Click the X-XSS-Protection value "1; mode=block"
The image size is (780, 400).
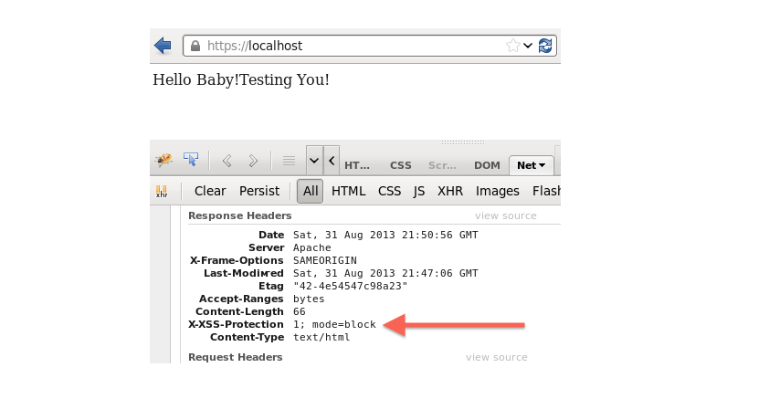(334, 325)
